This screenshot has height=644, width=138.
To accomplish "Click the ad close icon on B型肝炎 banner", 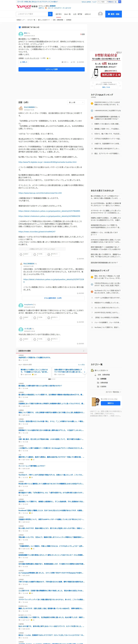I will pos(121,52).
